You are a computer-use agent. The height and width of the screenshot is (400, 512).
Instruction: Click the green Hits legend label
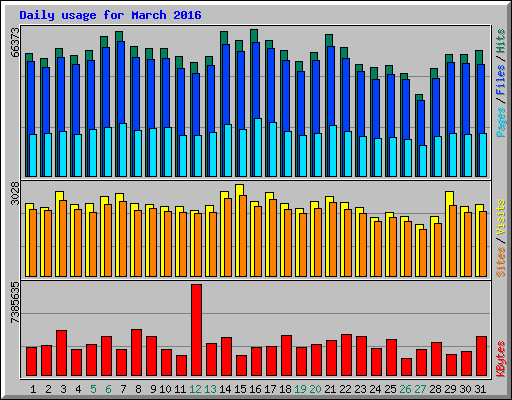pos(501,41)
